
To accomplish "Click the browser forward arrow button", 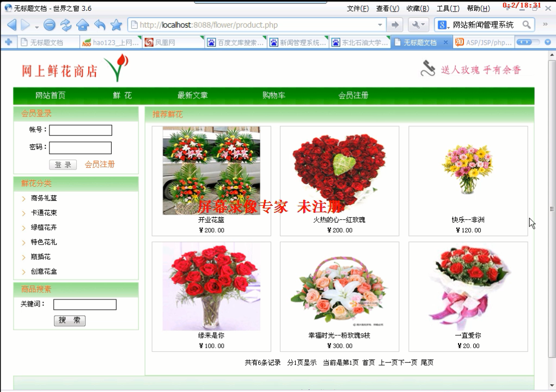I will coord(26,25).
